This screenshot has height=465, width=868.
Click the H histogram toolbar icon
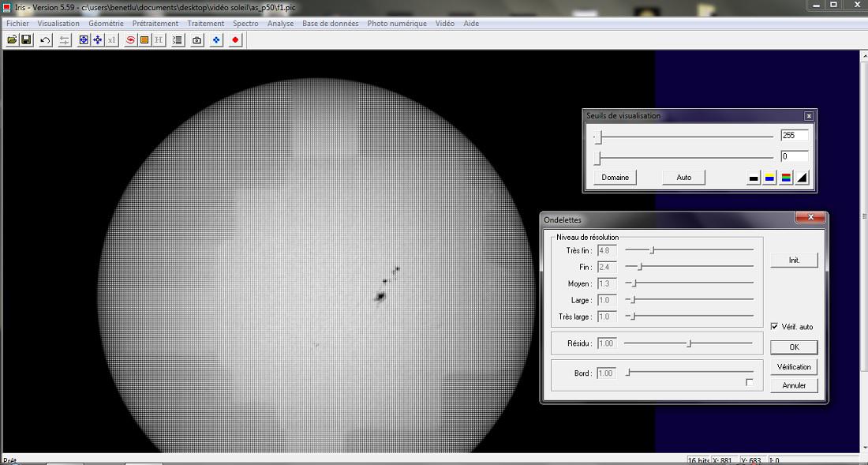click(159, 39)
